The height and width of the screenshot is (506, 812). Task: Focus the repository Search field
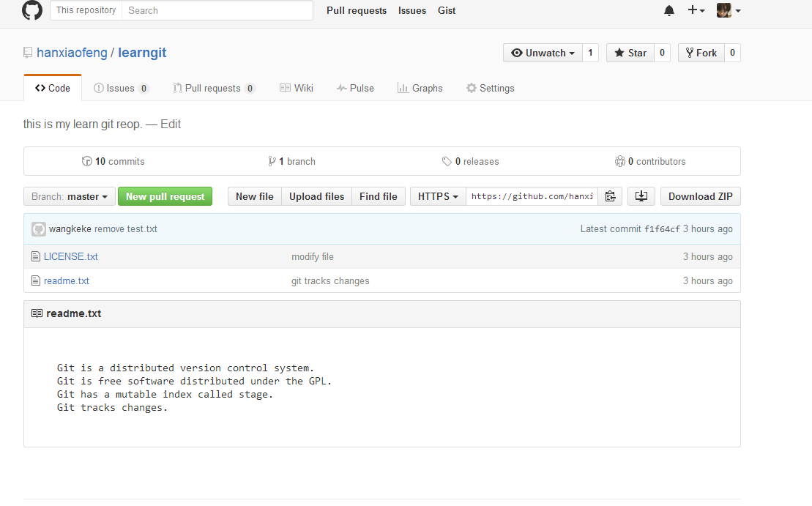click(x=217, y=10)
